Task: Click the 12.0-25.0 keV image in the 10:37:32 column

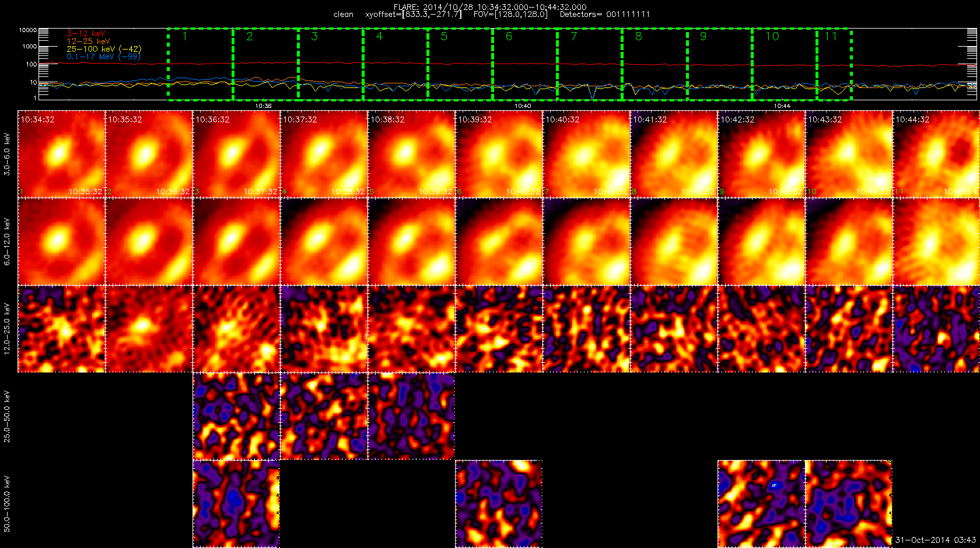Action: tap(324, 329)
